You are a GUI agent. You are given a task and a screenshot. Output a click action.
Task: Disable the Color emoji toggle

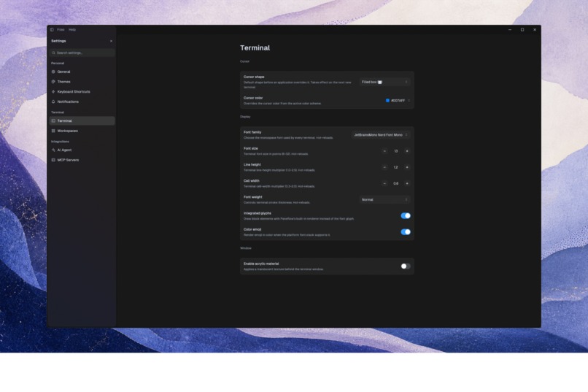(406, 232)
